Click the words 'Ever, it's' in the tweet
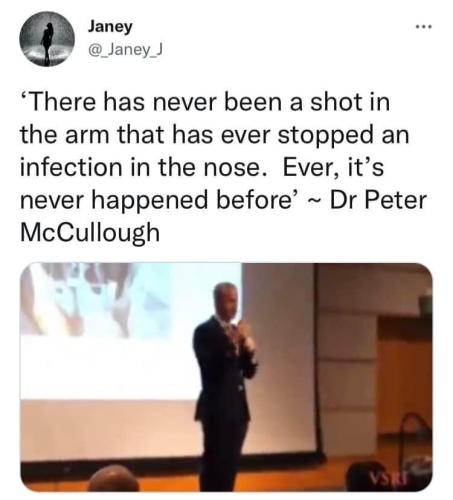 coord(333,167)
